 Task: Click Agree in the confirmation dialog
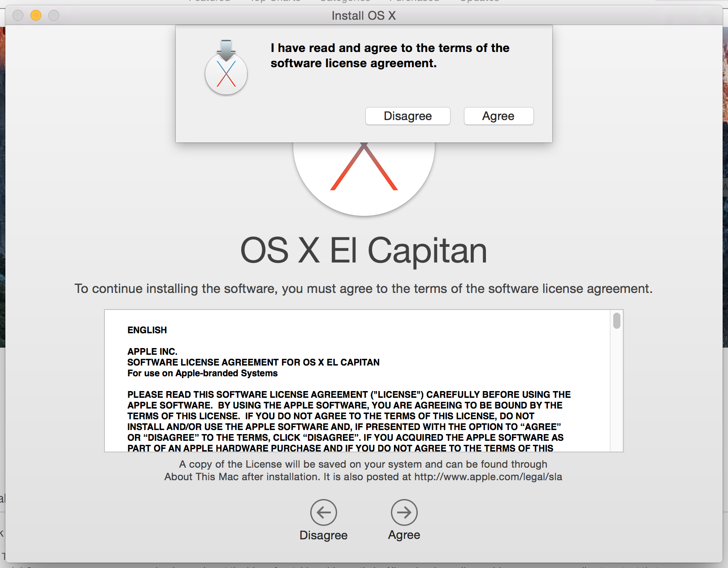[x=498, y=116]
